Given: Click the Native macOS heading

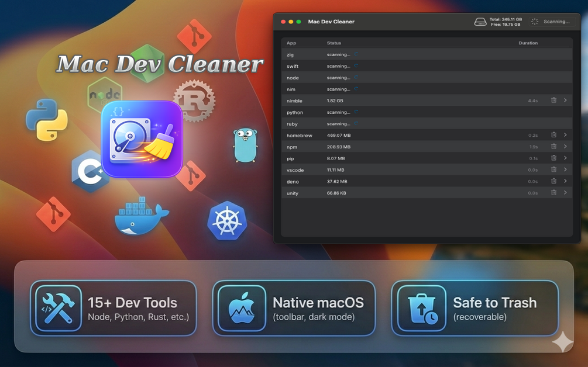Looking at the screenshot, I should [318, 303].
